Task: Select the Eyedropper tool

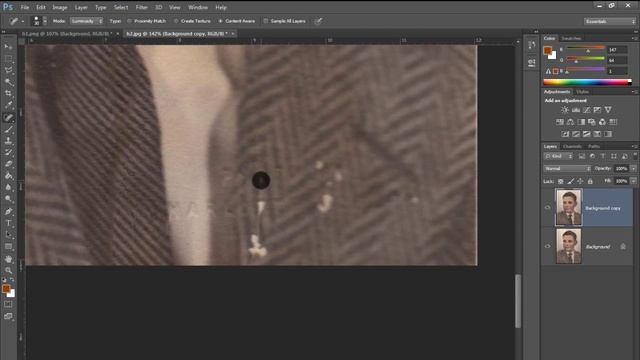Action: tap(8, 105)
